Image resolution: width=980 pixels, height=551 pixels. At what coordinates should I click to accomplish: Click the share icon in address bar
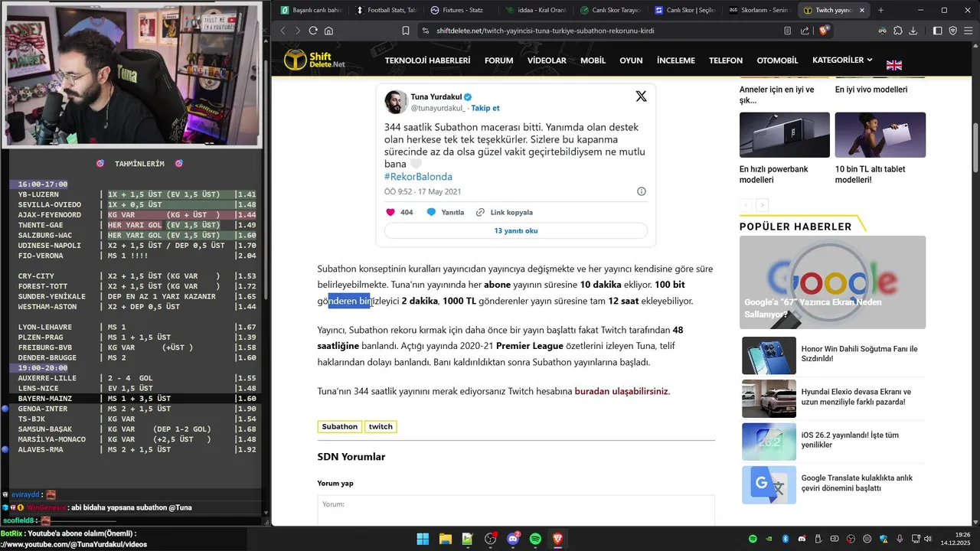click(805, 31)
